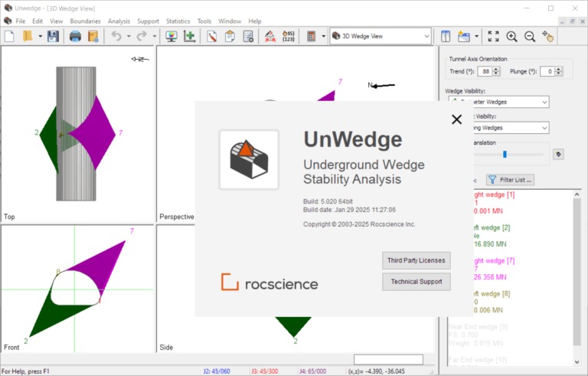Click the Zoom Extents arrows icon
The image size is (588, 376).
click(x=493, y=37)
